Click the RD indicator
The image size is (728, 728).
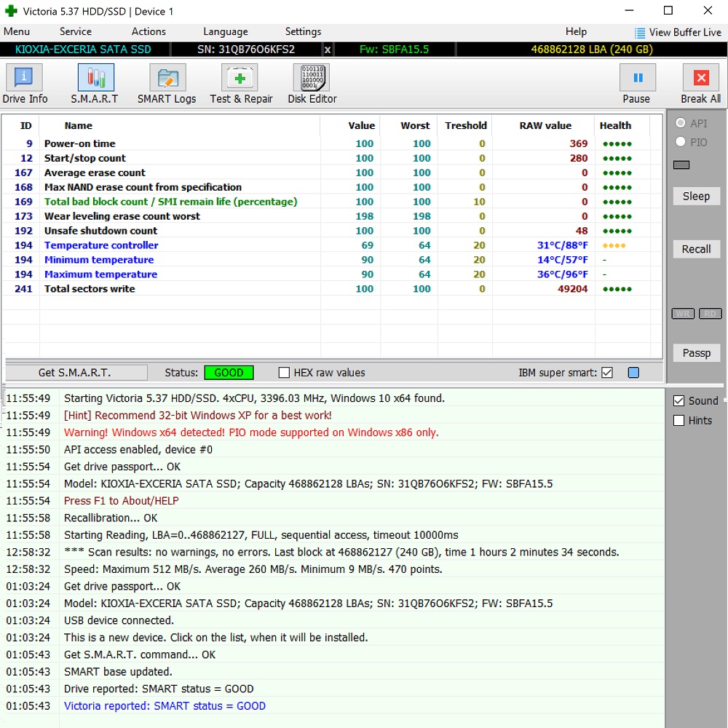pyautogui.click(x=711, y=314)
